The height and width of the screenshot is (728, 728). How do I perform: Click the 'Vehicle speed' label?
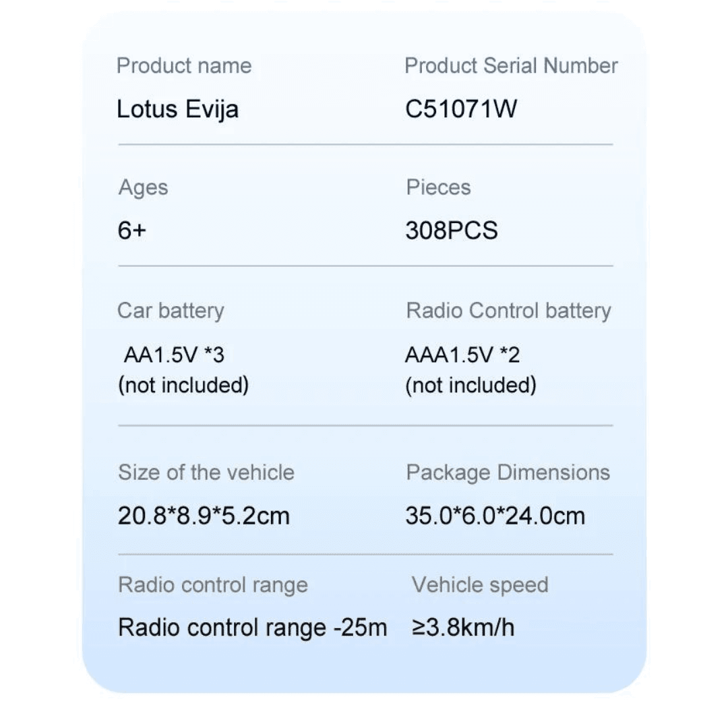pos(480,585)
